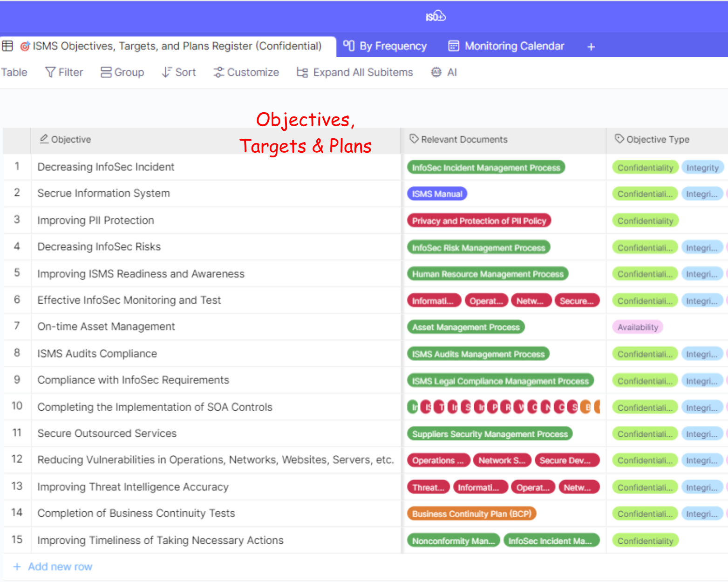Switch to Monitoring Calendar tab

click(x=506, y=46)
